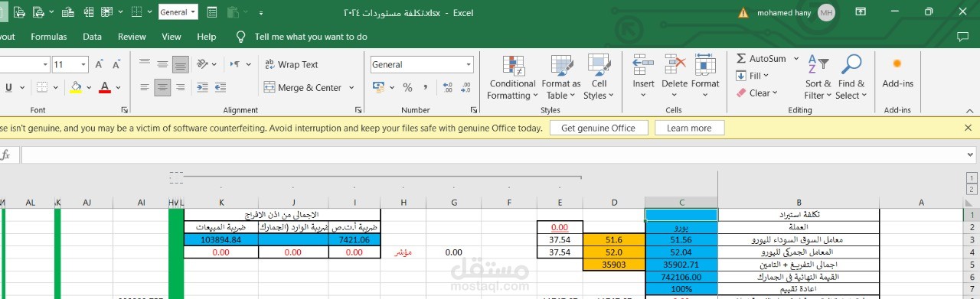Open font color palette dropdown arrow
Image resolution: width=980 pixels, height=299 pixels.
click(x=117, y=87)
